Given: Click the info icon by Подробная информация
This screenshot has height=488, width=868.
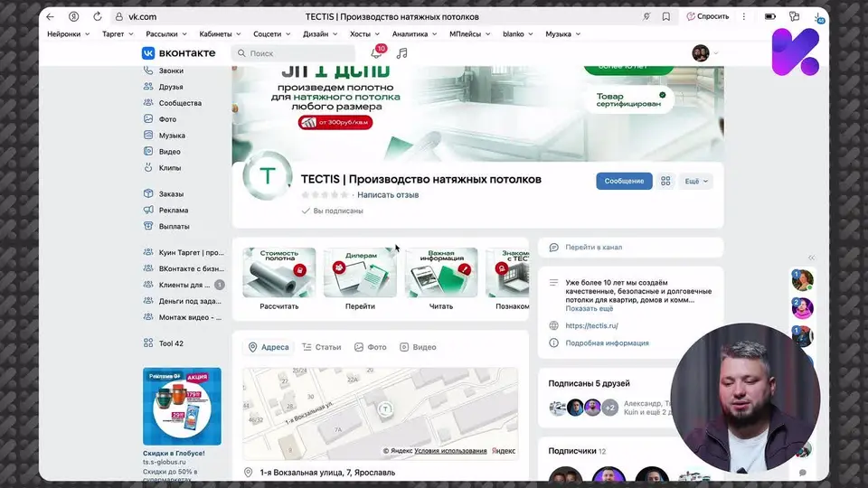Looking at the screenshot, I should pos(553,343).
